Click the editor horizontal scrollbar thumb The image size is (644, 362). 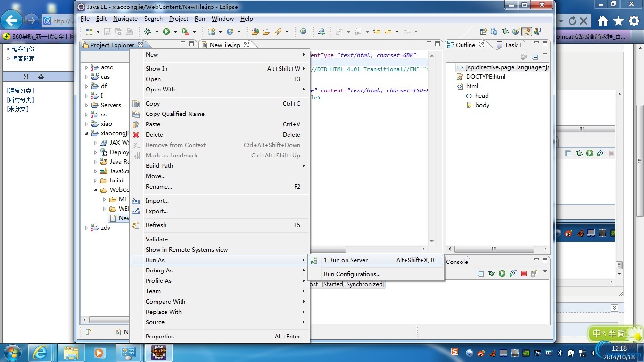click(328, 249)
